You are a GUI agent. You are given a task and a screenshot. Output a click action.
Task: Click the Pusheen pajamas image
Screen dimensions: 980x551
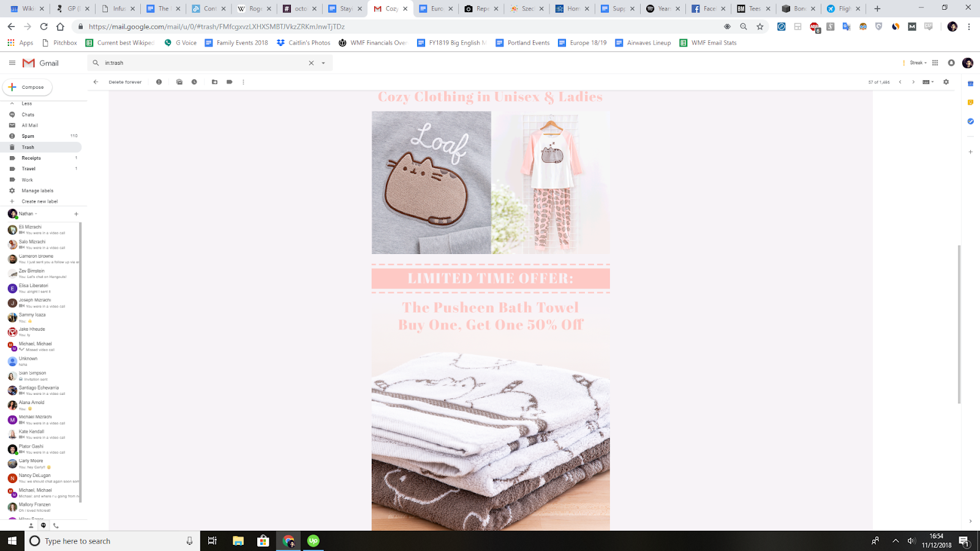(x=551, y=182)
